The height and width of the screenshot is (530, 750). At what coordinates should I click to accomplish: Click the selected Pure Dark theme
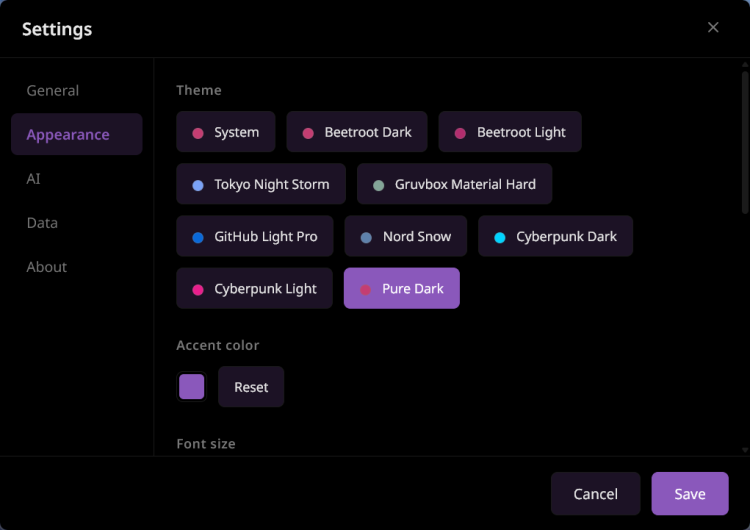[x=401, y=288]
